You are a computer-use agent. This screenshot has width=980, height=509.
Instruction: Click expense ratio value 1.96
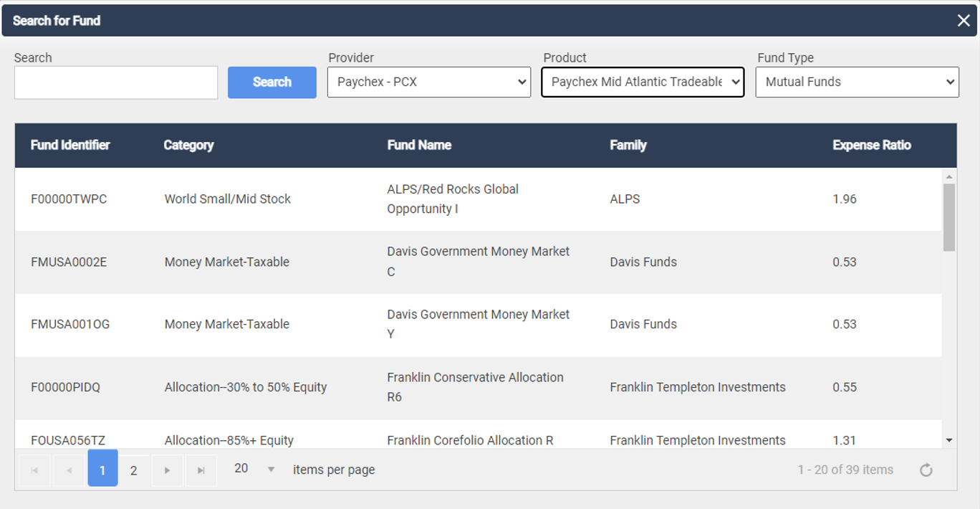pos(845,199)
